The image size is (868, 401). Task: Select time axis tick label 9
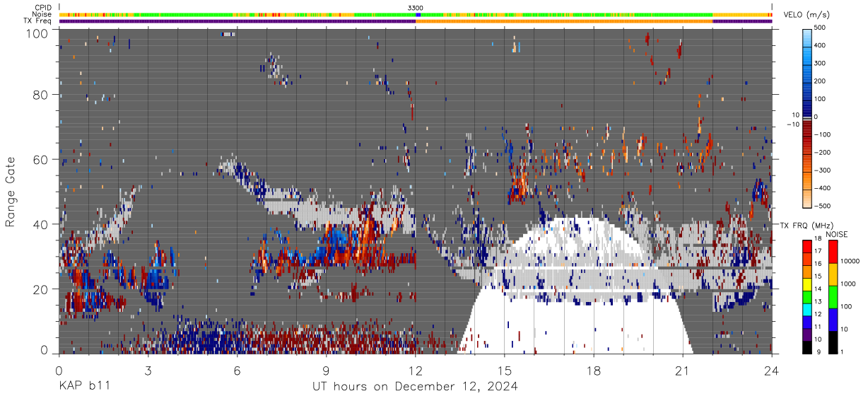pos(326,370)
